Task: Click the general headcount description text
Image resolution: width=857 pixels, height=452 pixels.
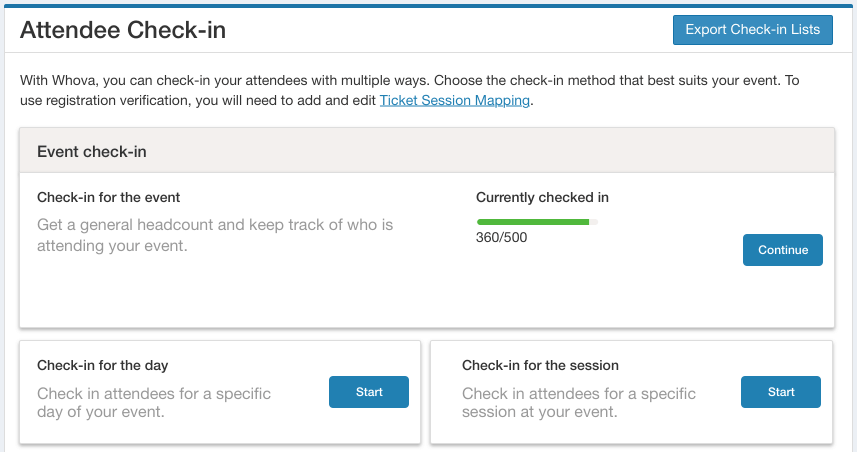Action: (215, 235)
